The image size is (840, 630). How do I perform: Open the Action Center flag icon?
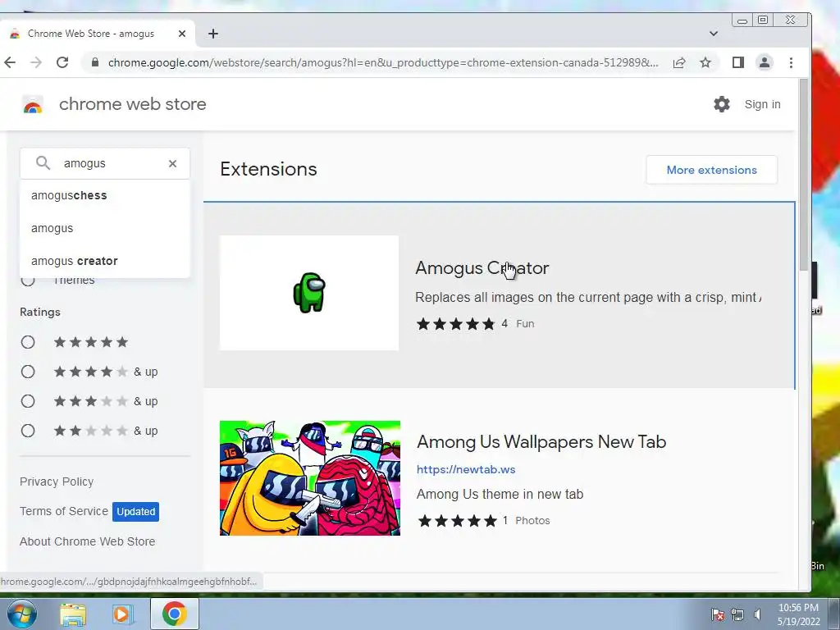717,614
